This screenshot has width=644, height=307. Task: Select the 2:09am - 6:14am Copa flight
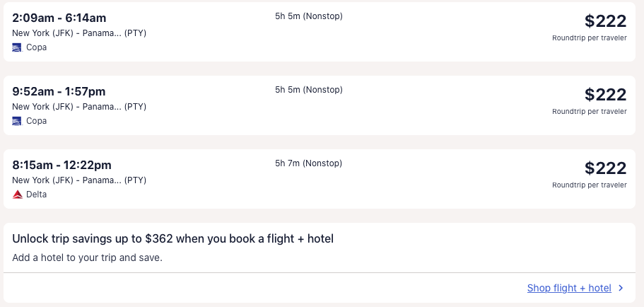[x=59, y=18]
